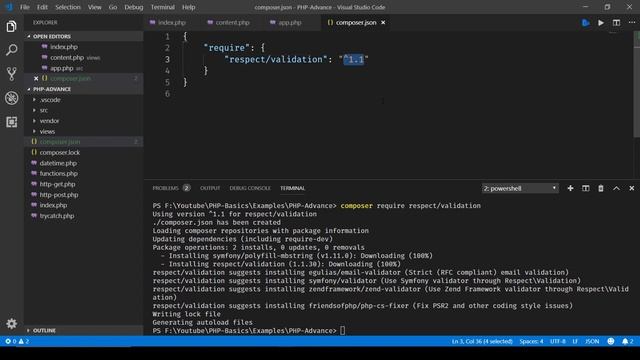Click the feedback smiley in status bar

click(611, 341)
